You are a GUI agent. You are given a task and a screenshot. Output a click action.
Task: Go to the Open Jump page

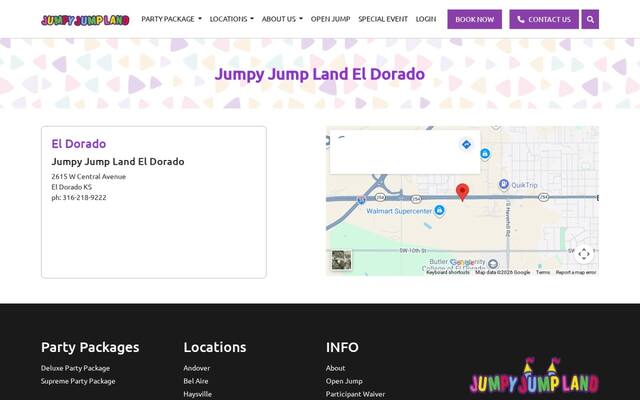click(x=330, y=19)
